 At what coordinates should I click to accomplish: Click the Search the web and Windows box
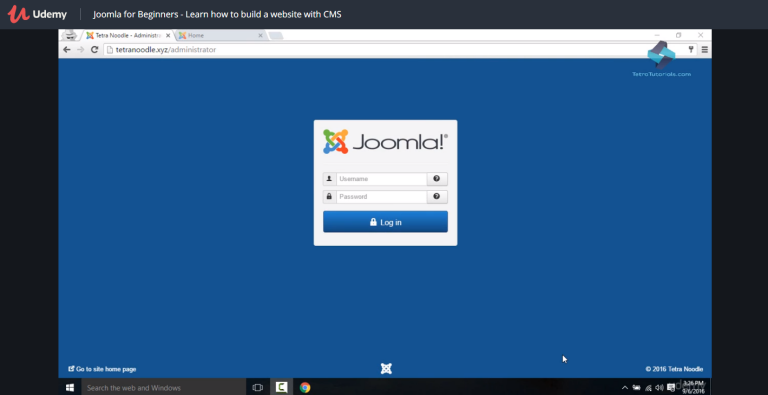[x=164, y=388]
